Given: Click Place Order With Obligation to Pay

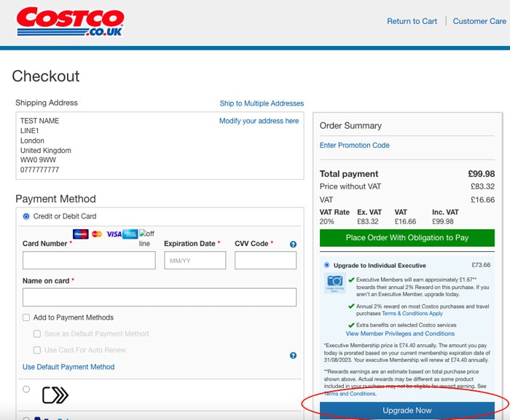Looking at the screenshot, I should point(407,238).
